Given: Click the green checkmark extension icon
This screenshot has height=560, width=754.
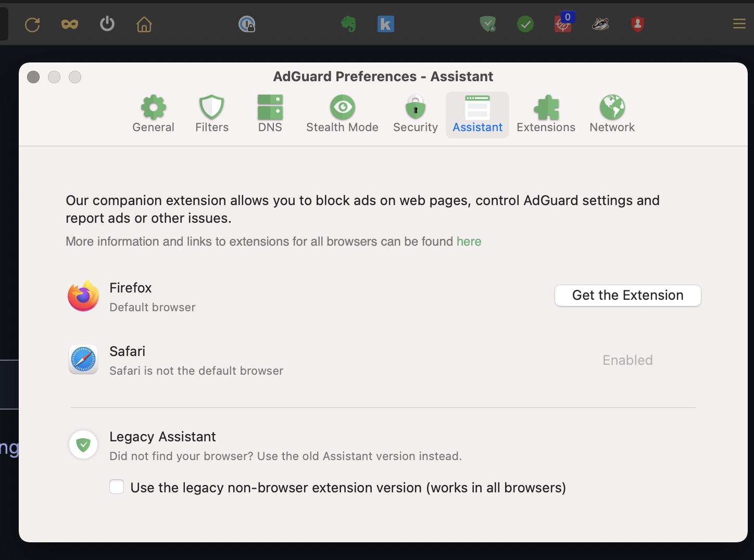Looking at the screenshot, I should (525, 24).
